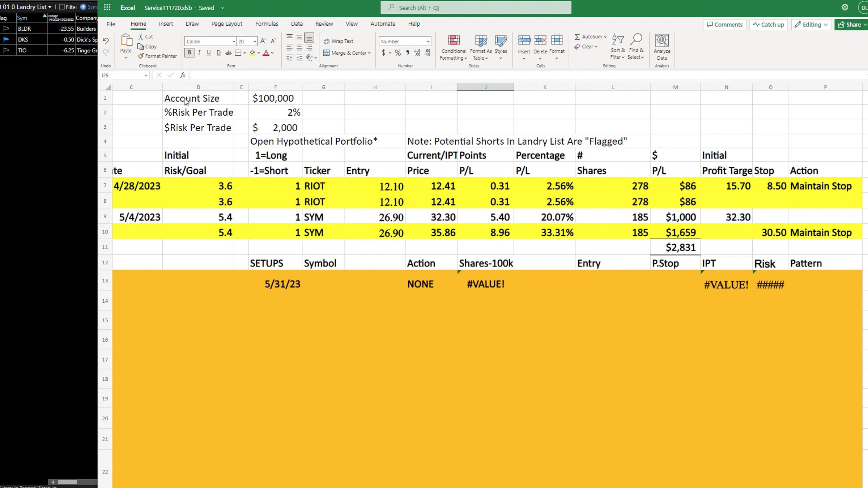Open the Editing mode dropdown
This screenshot has width=868, height=488.
811,25
